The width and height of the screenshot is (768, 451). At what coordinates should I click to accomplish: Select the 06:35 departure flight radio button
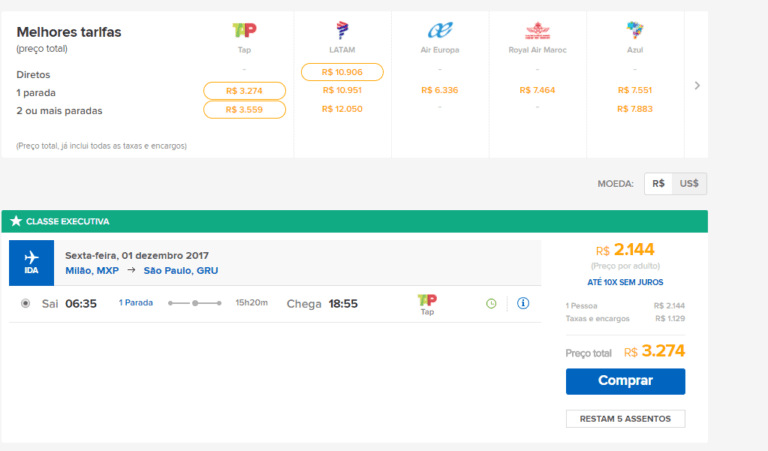click(26, 303)
